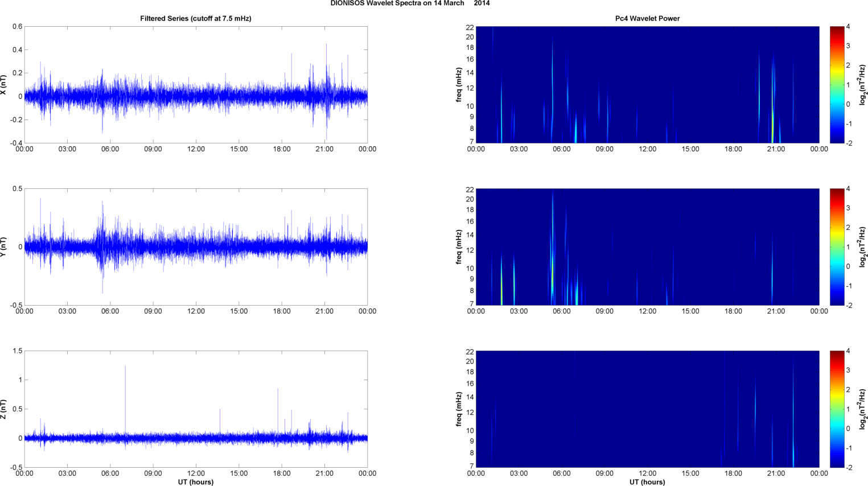The image size is (868, 486).
Task: Click the colorbar beside the Z spectrogram
Action: click(x=837, y=409)
